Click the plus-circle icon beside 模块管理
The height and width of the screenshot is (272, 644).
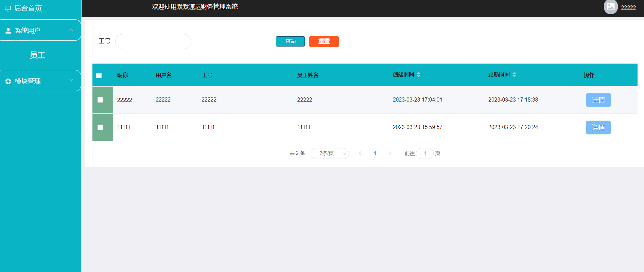(8, 81)
